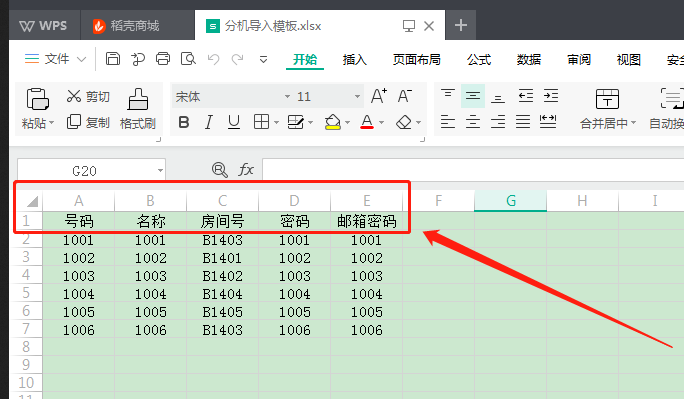Click the Cut scissors icon
The height and width of the screenshot is (399, 684).
click(x=74, y=96)
